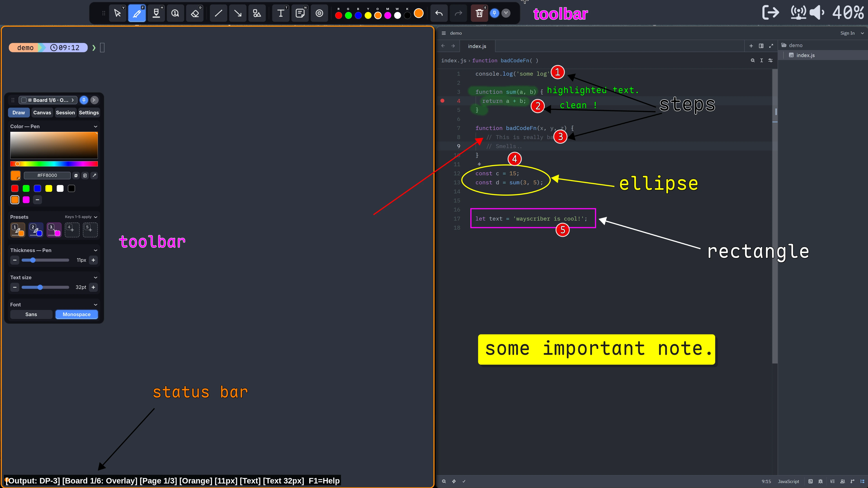Select the green swatch in side panel

click(26, 189)
